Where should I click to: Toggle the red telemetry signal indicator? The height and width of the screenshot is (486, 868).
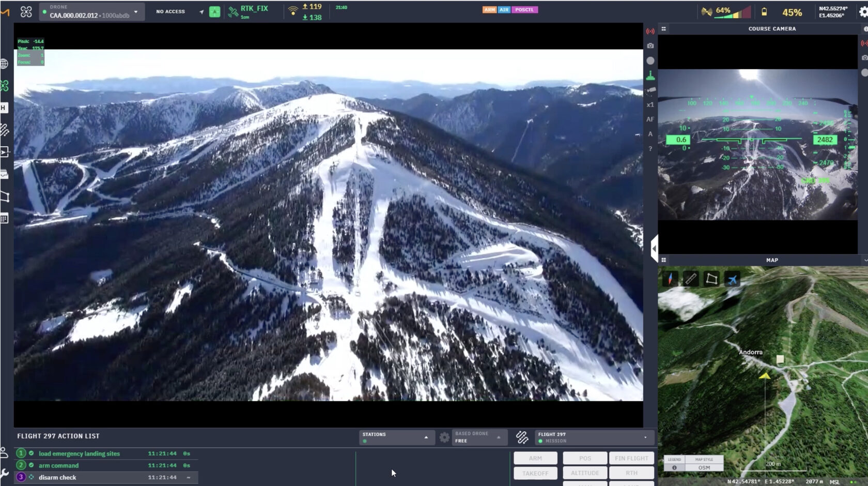point(650,31)
